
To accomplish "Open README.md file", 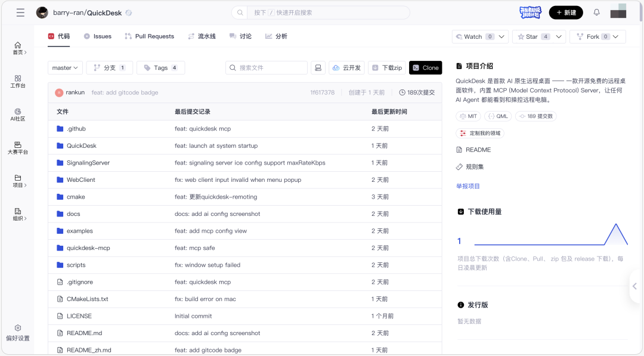I will pyautogui.click(x=84, y=333).
